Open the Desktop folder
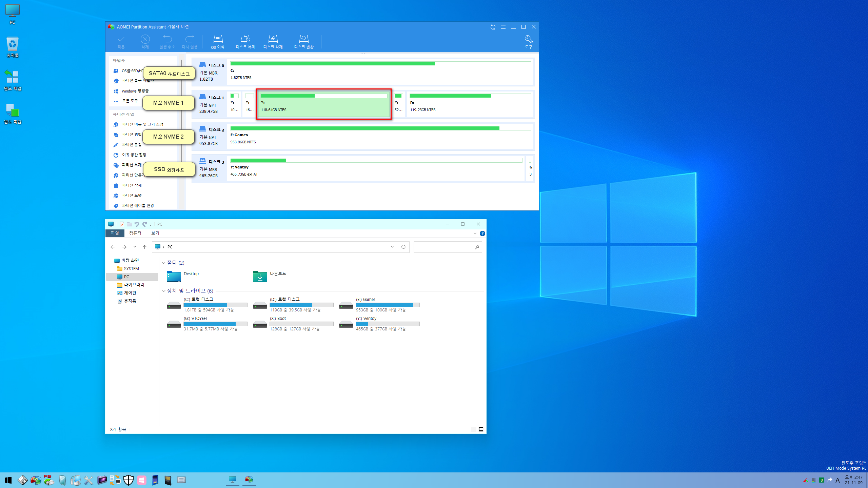This screenshot has height=488, width=868. click(183, 276)
